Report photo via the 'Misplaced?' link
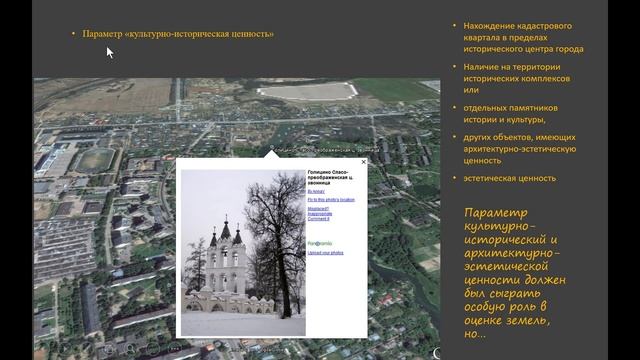The height and width of the screenshot is (360, 640). click(318, 209)
